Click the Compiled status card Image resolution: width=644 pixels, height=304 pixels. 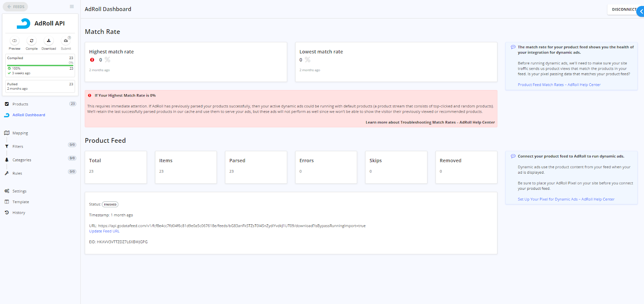[x=40, y=66]
